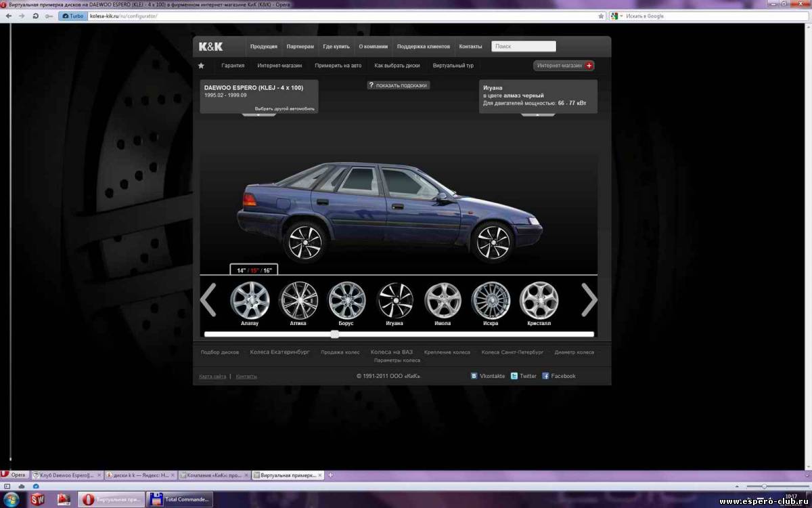Image resolution: width=812 pixels, height=508 pixels.
Task: Open the Виртуальный тур link
Action: (453, 66)
